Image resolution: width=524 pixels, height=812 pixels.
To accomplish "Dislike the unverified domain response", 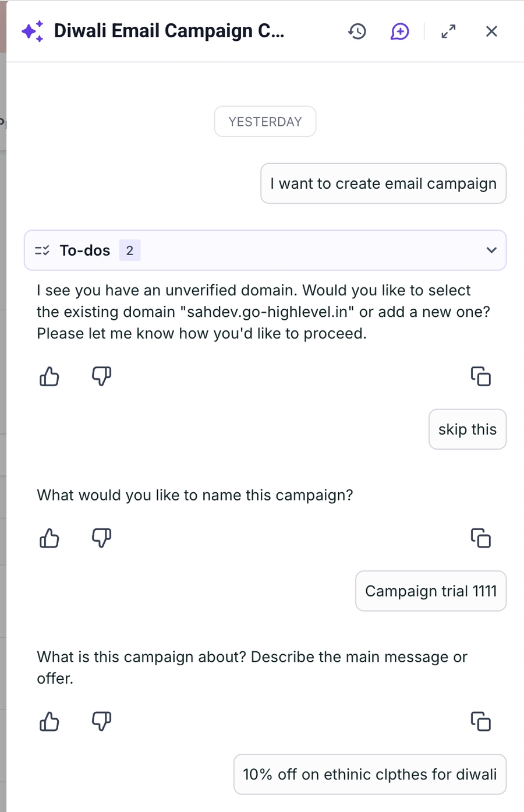I will click(101, 377).
